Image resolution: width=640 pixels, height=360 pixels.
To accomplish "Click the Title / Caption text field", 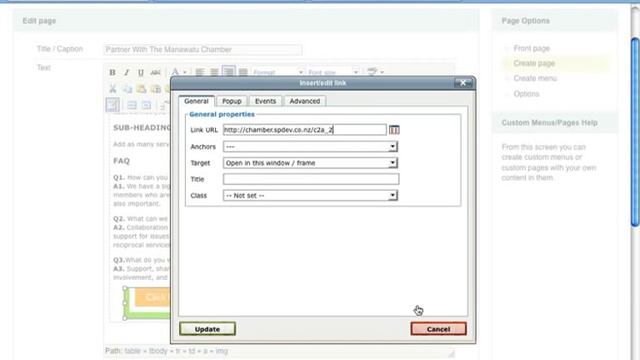I will click(203, 50).
